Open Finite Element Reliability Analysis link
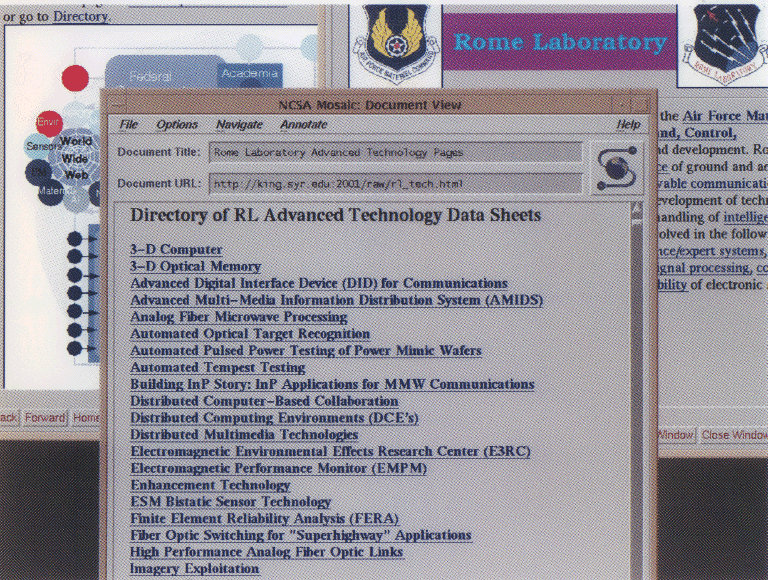 tap(264, 518)
